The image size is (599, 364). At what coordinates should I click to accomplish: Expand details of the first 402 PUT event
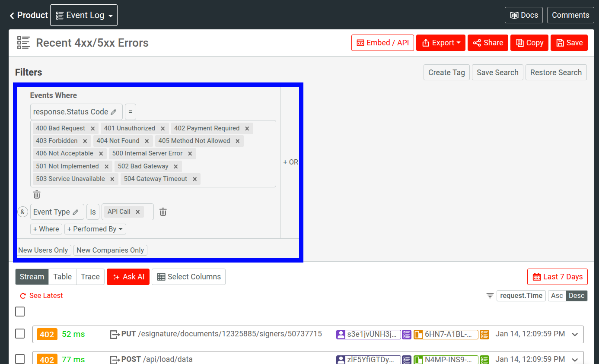click(x=575, y=334)
